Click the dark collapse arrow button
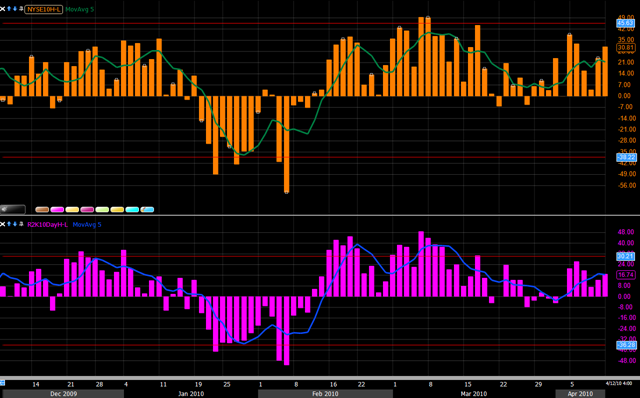 click(13, 209)
